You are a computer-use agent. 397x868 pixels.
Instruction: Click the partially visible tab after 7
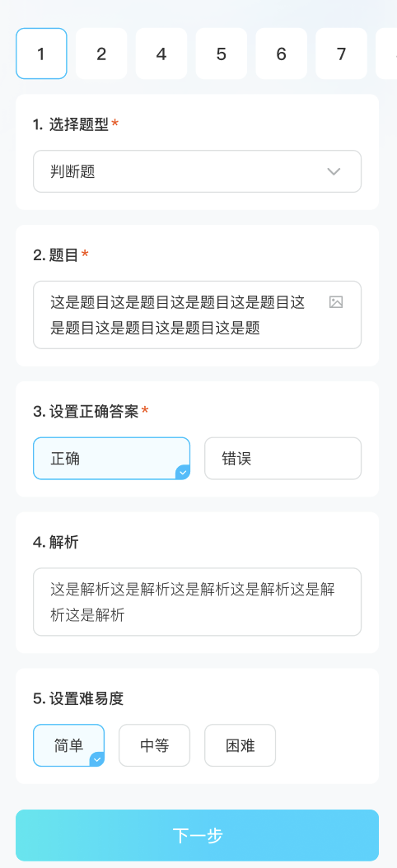pyautogui.click(x=386, y=54)
